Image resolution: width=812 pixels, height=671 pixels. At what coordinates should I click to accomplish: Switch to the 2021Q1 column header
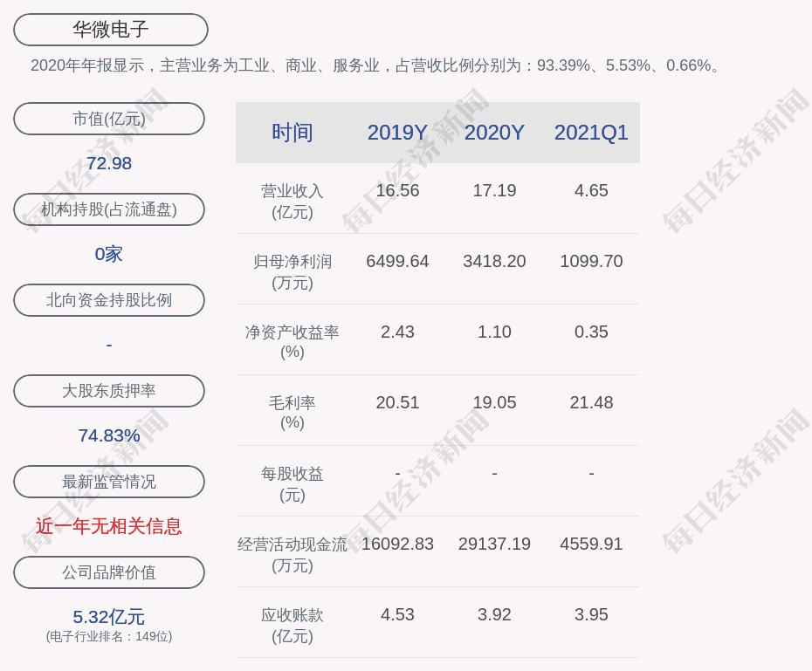pyautogui.click(x=591, y=133)
